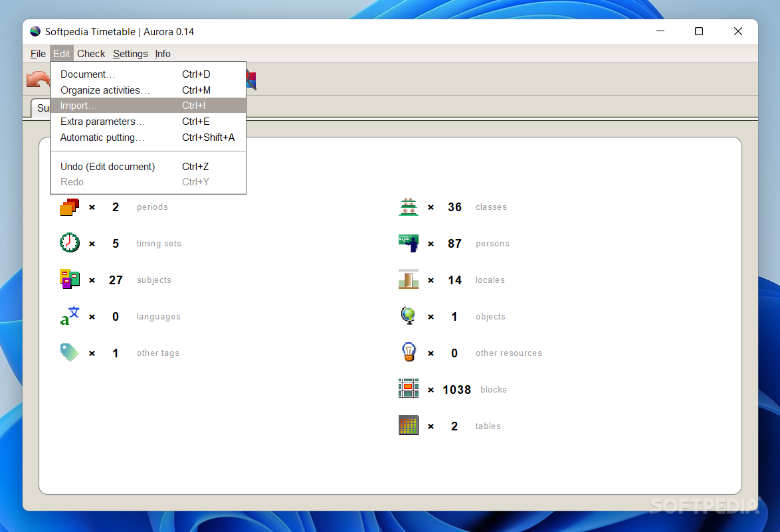Viewport: 780px width, 532px height.
Task: Click the classes desks icon
Action: [x=409, y=207]
